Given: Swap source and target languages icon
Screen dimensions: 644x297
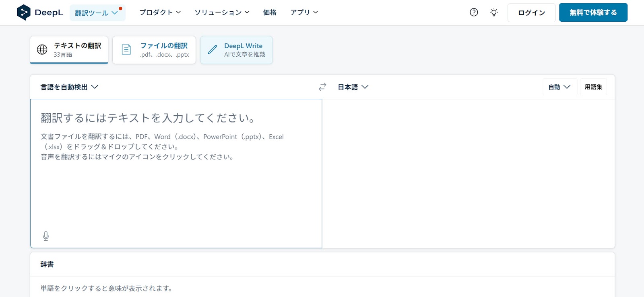Looking at the screenshot, I should tap(322, 87).
